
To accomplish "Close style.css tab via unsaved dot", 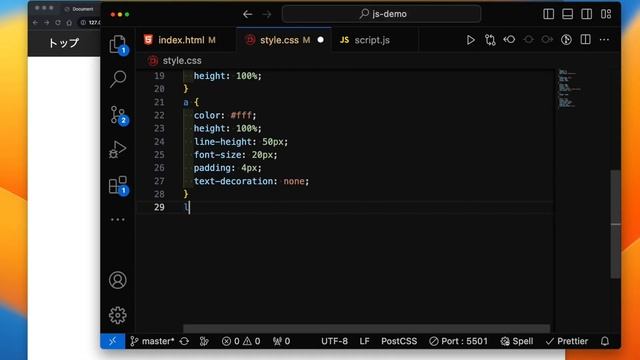I will (320, 40).
